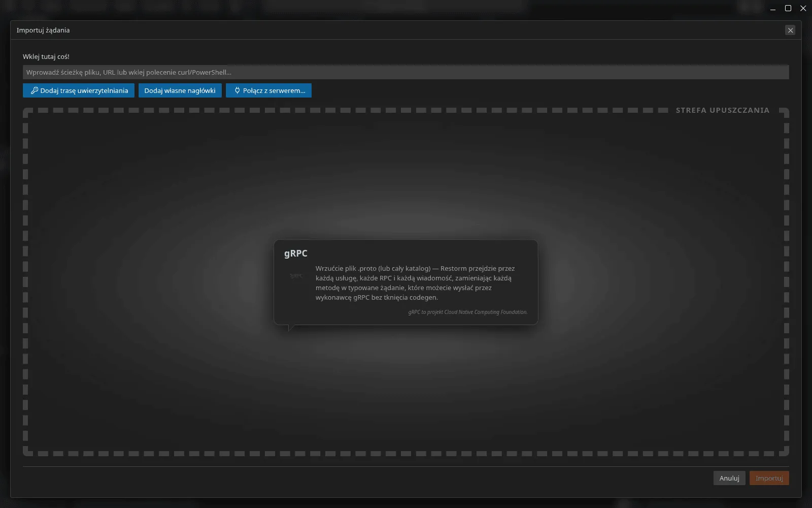Click the Cloud Native Computing Foundation footnote

click(468, 312)
